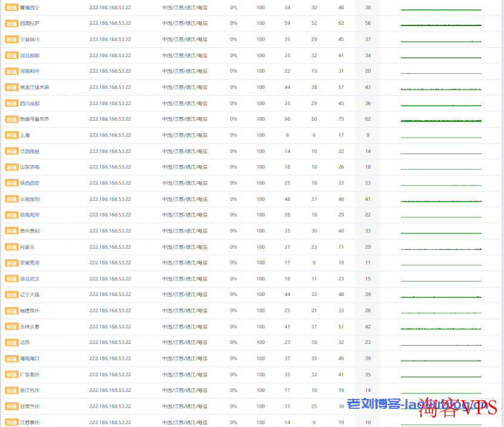Click the 联通 badge beside 上海
This screenshot has height=427, width=504.
(12, 135)
